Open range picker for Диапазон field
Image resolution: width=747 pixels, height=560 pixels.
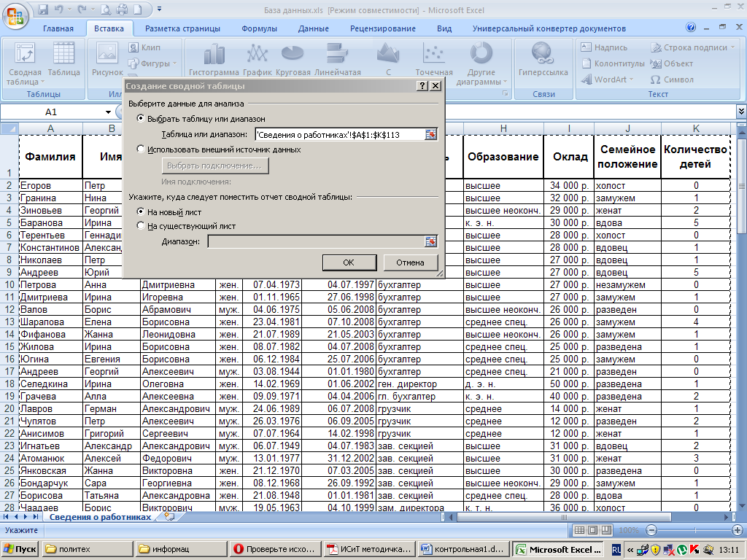coord(430,242)
